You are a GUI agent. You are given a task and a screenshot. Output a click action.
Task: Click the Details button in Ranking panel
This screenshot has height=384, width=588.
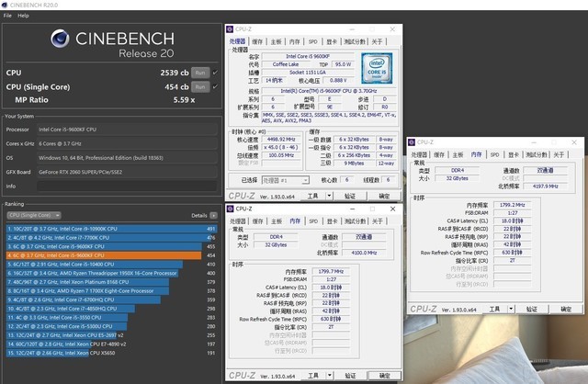pos(213,216)
